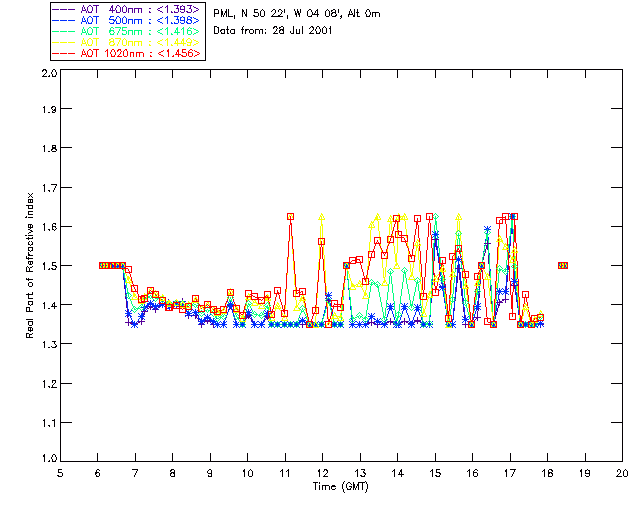This screenshot has height=512, width=640.
Task: Click the isolated markers after 18 GMT at 1.5
Action: (563, 265)
